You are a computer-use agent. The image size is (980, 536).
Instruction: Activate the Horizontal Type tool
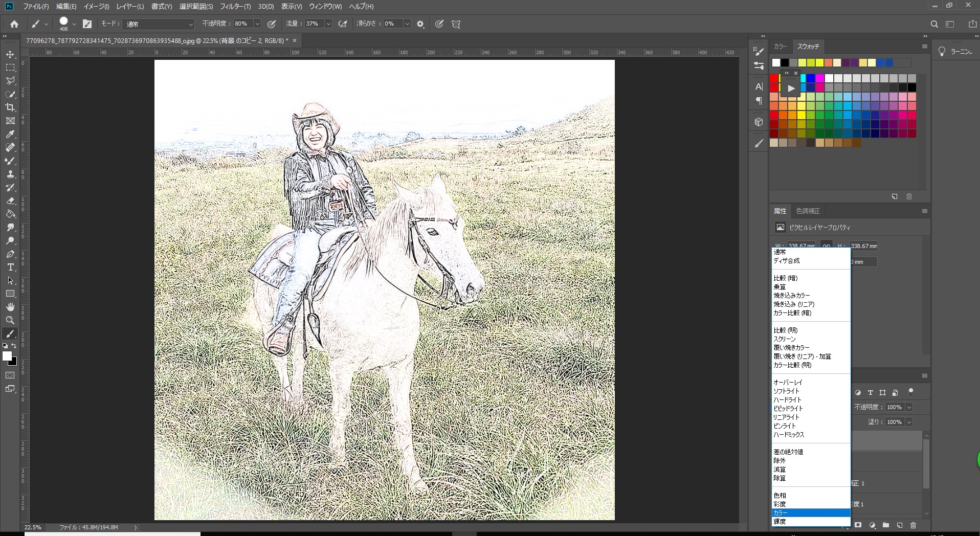10,267
